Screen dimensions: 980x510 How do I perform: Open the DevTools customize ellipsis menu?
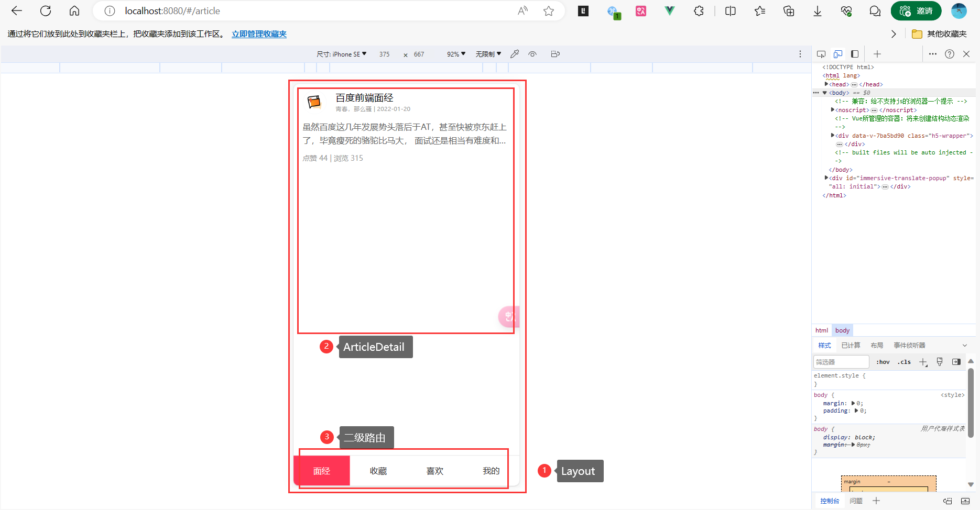[x=933, y=54]
